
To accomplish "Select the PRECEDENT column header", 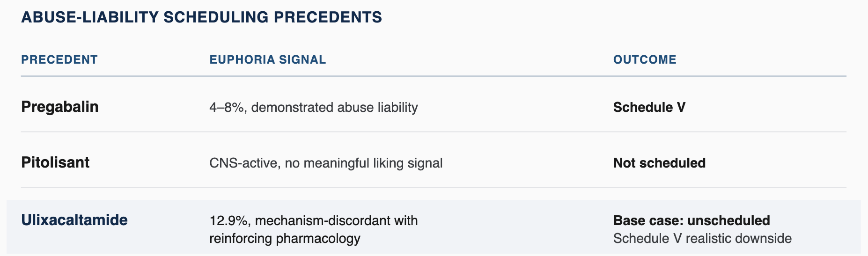I will 59,60.
